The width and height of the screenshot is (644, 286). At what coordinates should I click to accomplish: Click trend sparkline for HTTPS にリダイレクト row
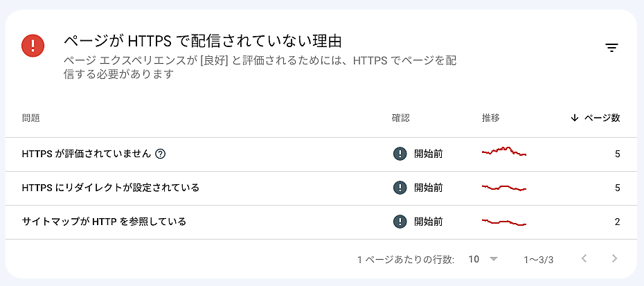[x=504, y=187]
